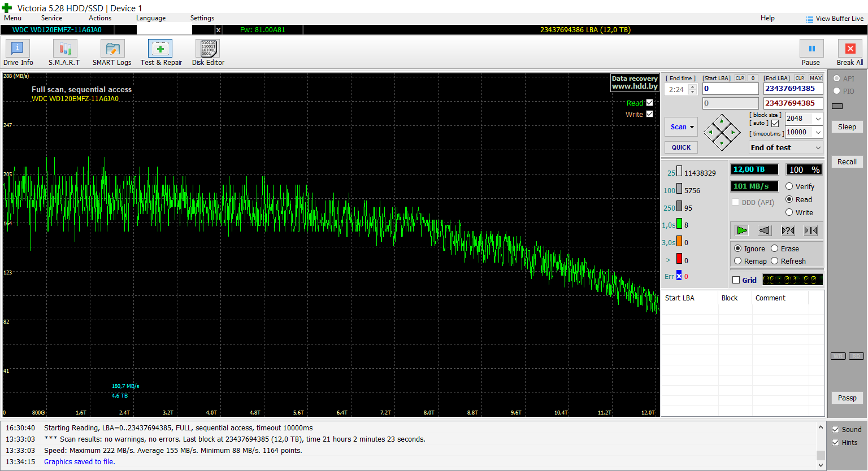The image size is (868, 471).
Task: Uncheck the auto block size checkbox
Action: tap(775, 123)
